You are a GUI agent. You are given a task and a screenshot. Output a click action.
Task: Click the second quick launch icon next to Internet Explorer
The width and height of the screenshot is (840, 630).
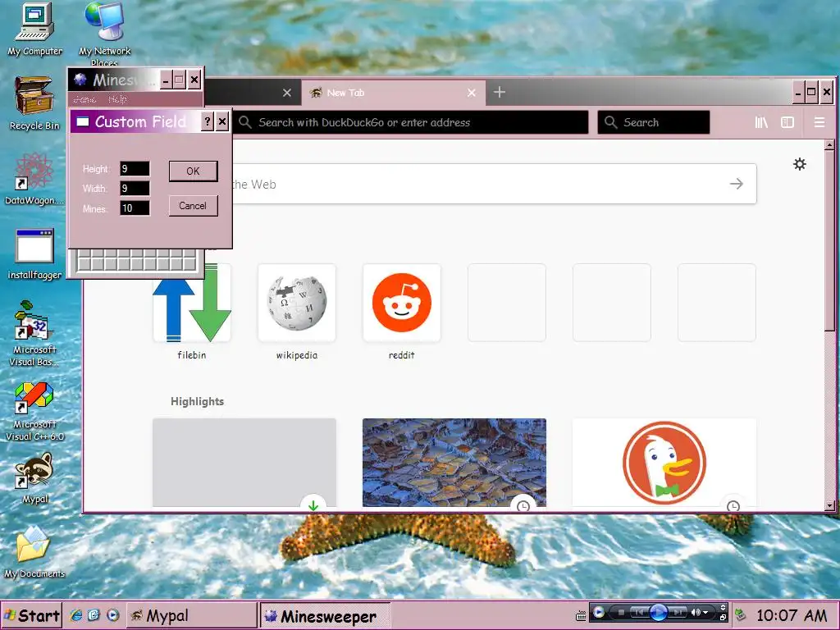tap(94, 615)
